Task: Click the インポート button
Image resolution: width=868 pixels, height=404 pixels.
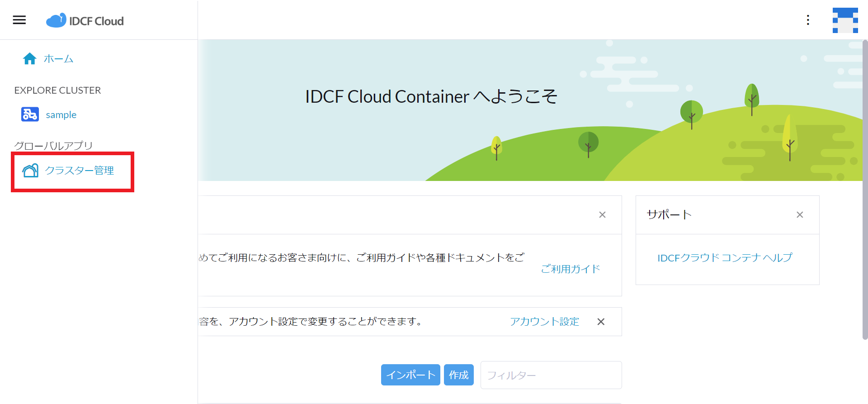Action: pyautogui.click(x=410, y=375)
